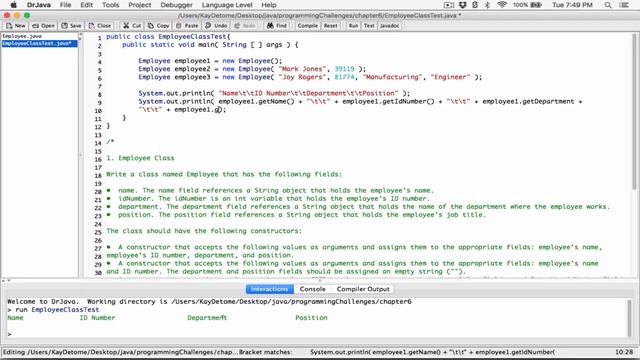Open the Tools menu
This screenshot has height=360, width=640.
110,5
